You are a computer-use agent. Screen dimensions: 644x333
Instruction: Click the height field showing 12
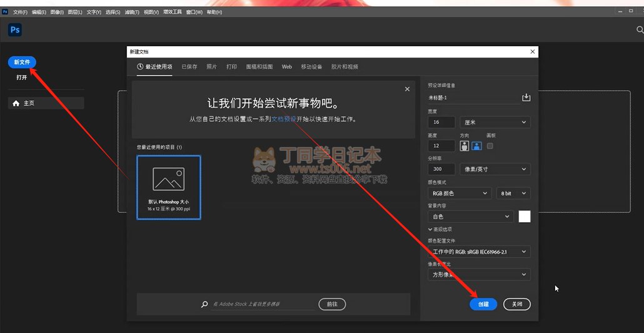click(x=441, y=146)
